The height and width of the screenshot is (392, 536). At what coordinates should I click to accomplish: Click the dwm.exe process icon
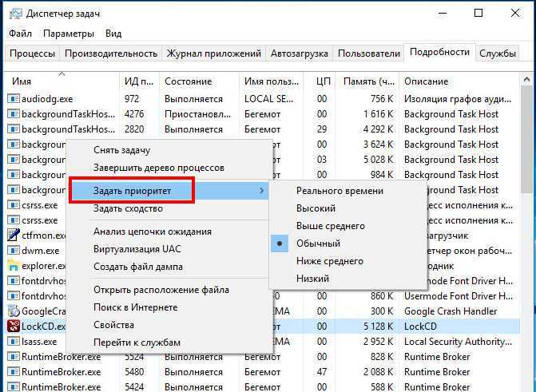coord(13,251)
